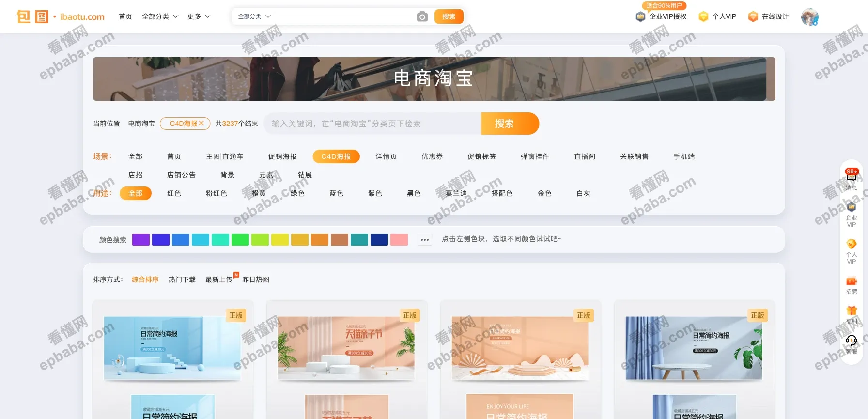Expand the 更多 navigation dropdown
The image size is (868, 419).
pos(199,16)
